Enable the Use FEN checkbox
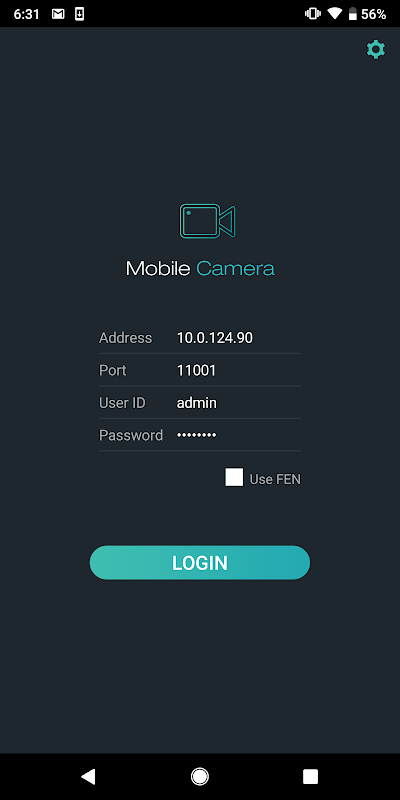Viewport: 400px width, 800px height. point(234,478)
